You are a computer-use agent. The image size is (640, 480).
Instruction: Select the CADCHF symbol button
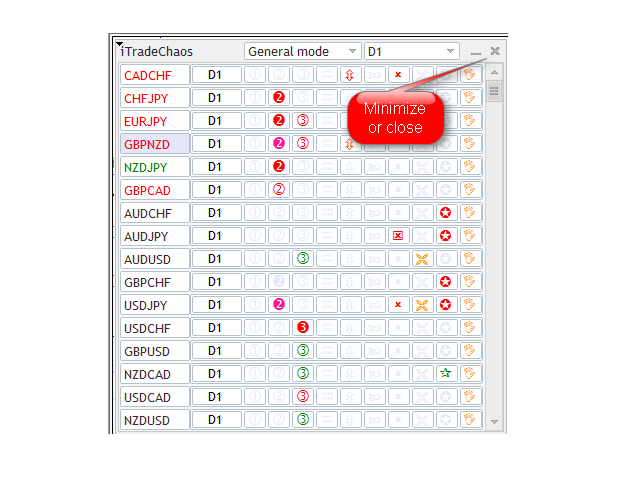pos(155,75)
